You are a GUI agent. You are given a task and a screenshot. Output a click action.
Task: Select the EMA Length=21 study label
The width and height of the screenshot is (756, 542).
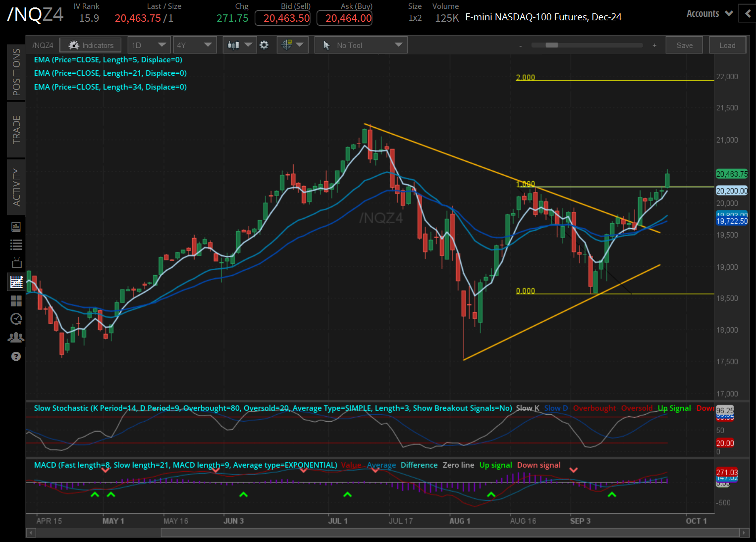point(110,73)
